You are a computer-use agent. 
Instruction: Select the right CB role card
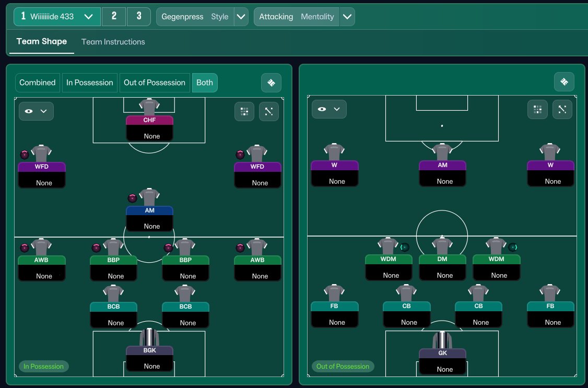(x=478, y=314)
